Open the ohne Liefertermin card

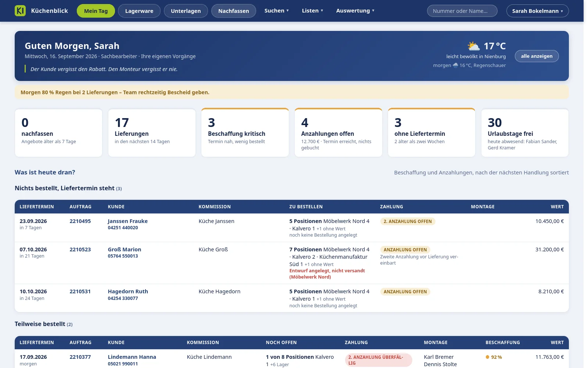(x=432, y=132)
